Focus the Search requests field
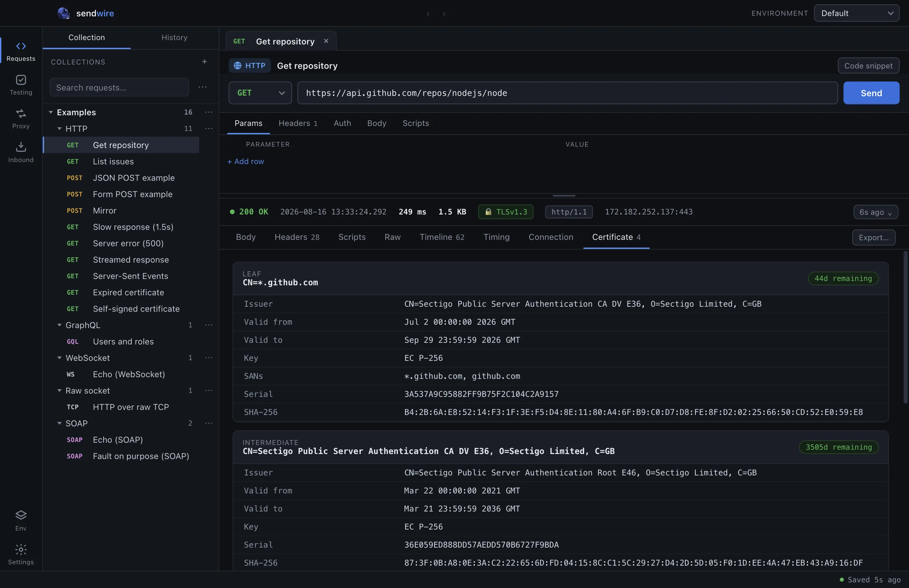Viewport: 909px width, 588px height. pyautogui.click(x=119, y=88)
